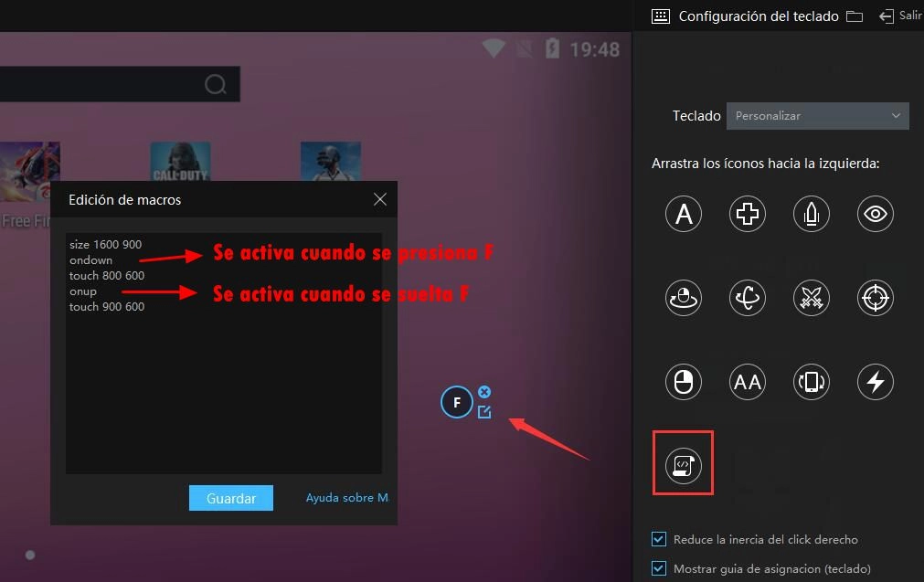Toggle Reduce la inercia del click derecho
The width and height of the screenshot is (924, 582).
tap(659, 539)
